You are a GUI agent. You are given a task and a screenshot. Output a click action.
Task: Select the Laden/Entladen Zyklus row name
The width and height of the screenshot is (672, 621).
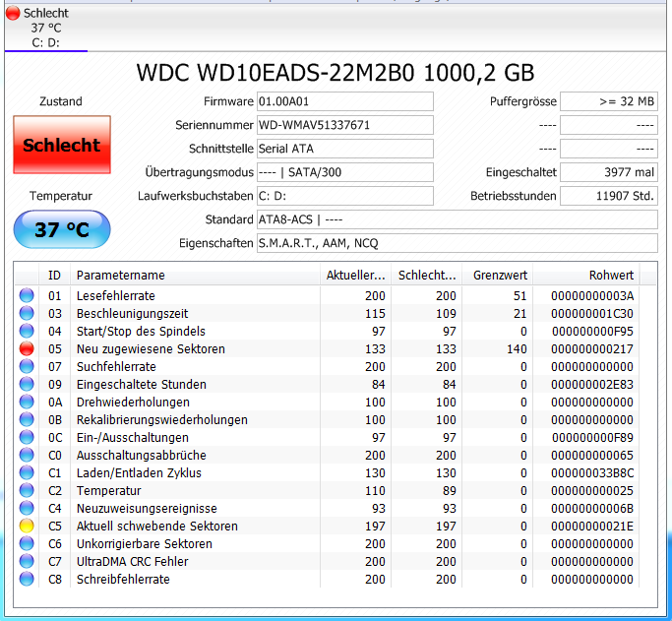click(139, 472)
